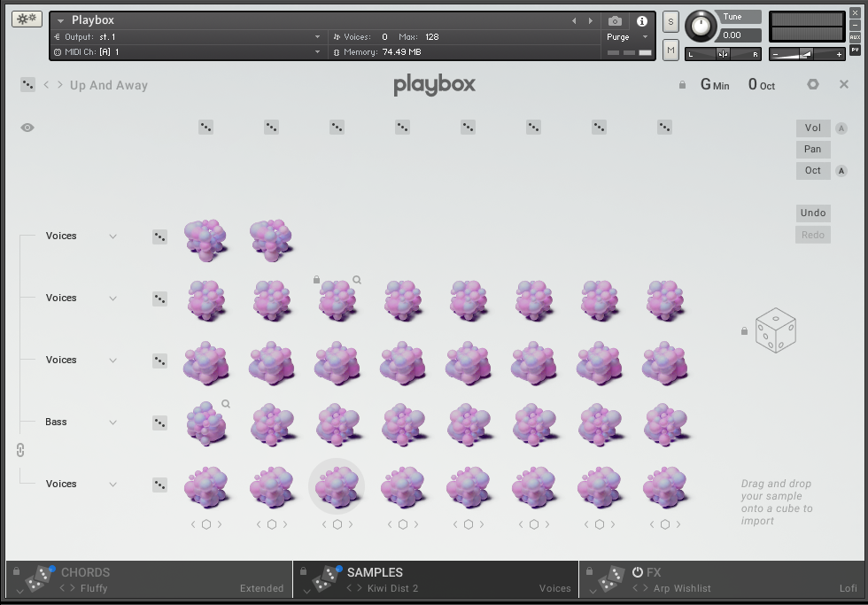Toggle the A button next to Oct
The width and height of the screenshot is (868, 605).
841,171
